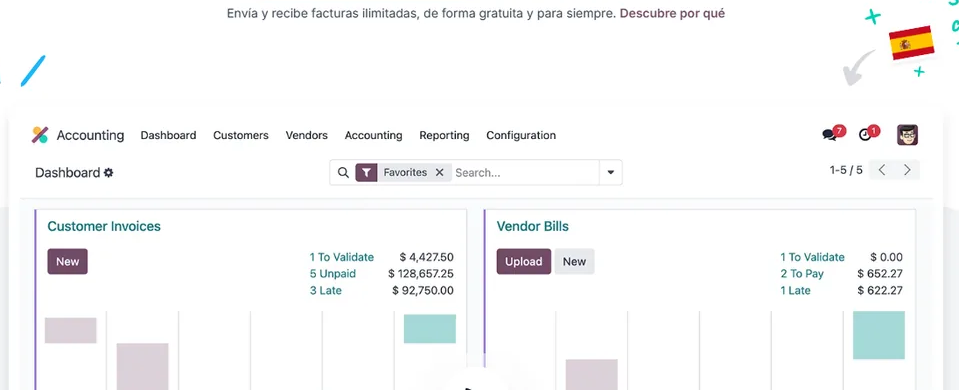Click the Favorites filter tag
This screenshot has width=959, height=390.
[x=405, y=172]
